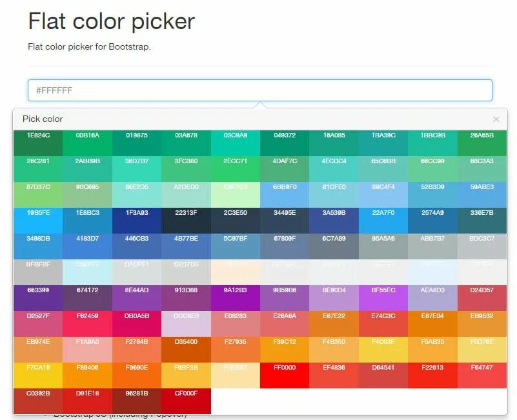Choose the gray BFBFBF swatch
Viewport: 517px width, 420px height.
(x=38, y=272)
